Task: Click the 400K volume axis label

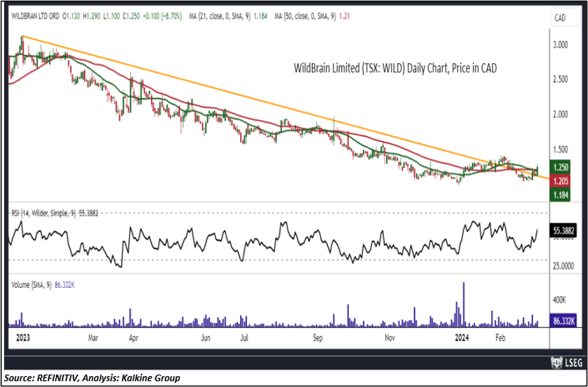Action: pyautogui.click(x=559, y=300)
